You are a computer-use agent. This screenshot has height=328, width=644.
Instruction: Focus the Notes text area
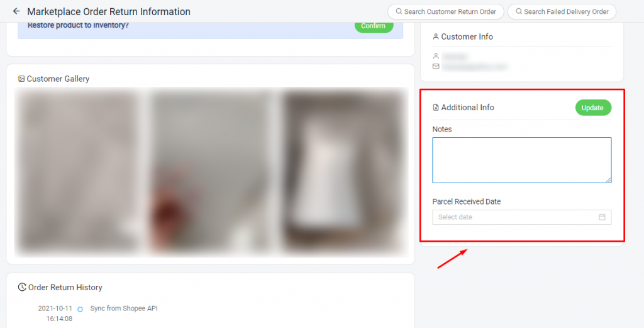521,161
